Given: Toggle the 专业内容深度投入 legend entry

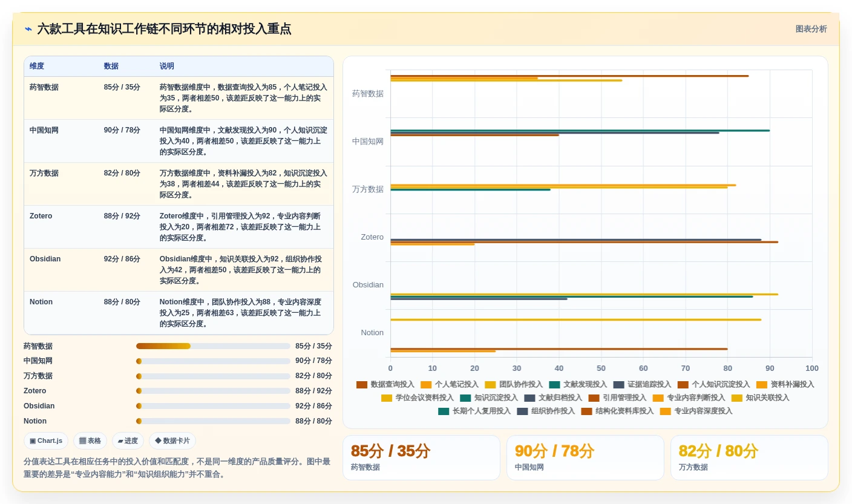Looking at the screenshot, I should point(696,411).
